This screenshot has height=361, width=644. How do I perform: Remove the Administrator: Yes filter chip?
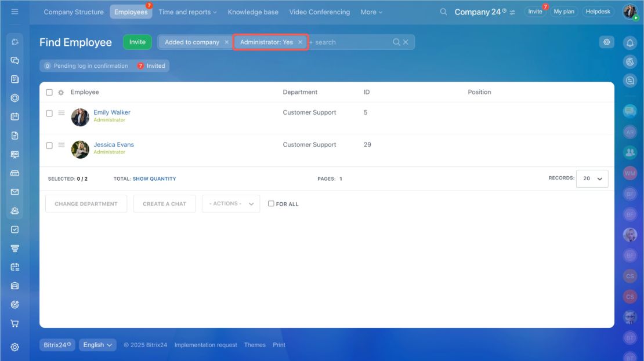[x=300, y=42]
